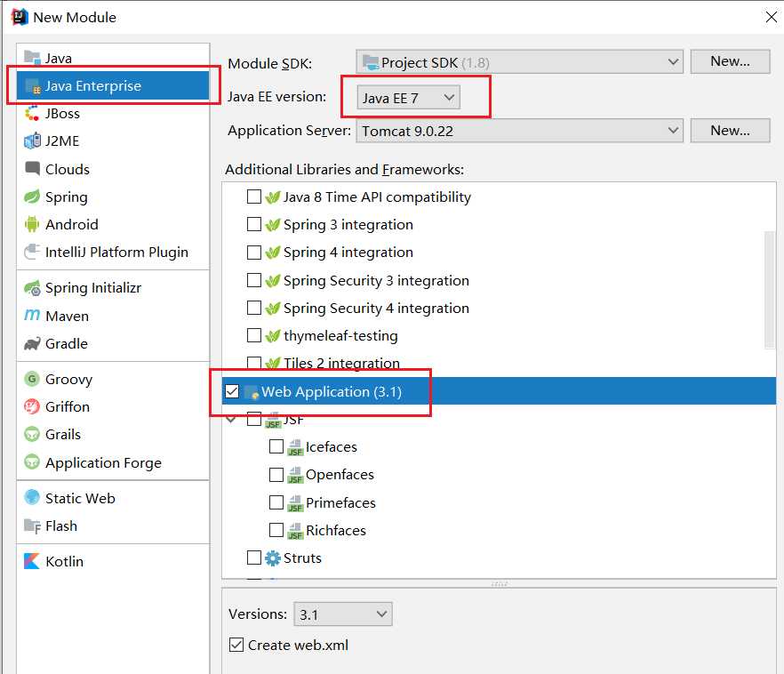Open the Versions 3.1 dropdown

point(343,614)
